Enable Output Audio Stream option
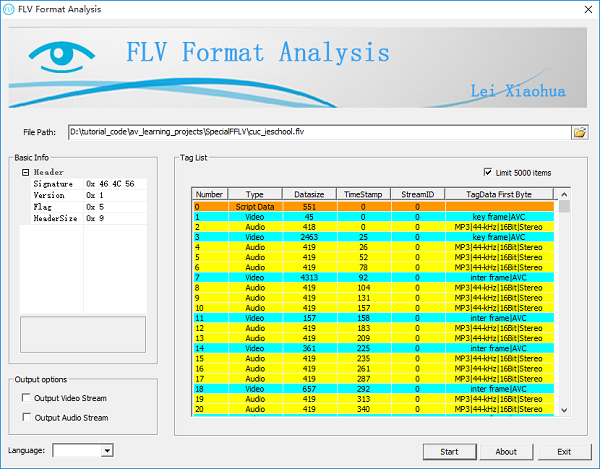Screen dimensions: 600x469 click(x=26, y=417)
